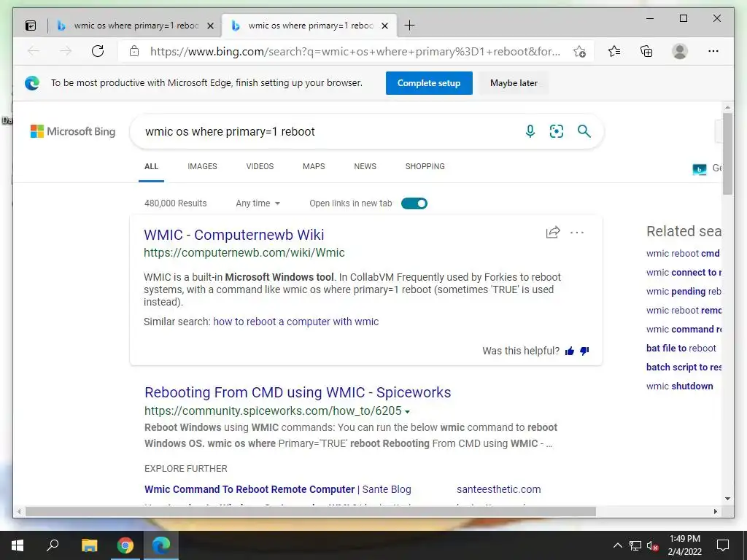Open the Windows Start menu
747x560 pixels.
pyautogui.click(x=18, y=545)
